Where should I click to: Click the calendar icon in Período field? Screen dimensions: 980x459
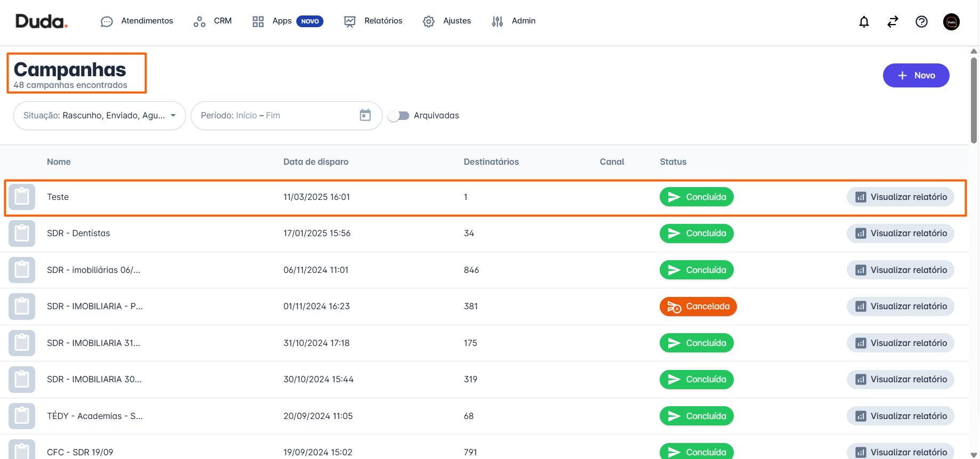pos(365,115)
